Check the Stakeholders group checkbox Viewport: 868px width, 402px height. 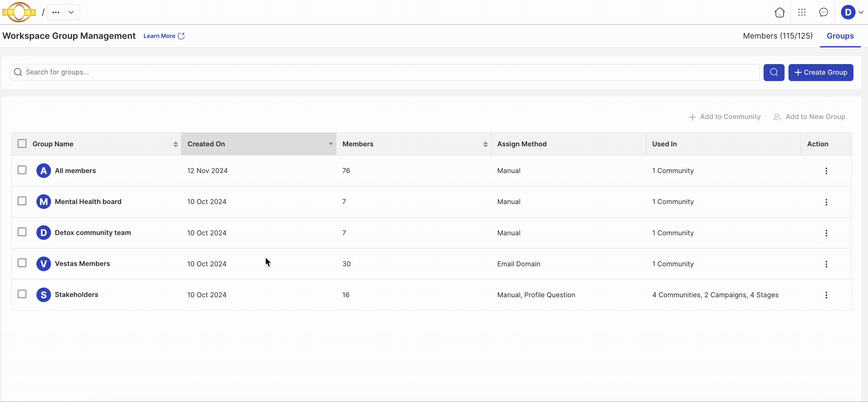22,294
